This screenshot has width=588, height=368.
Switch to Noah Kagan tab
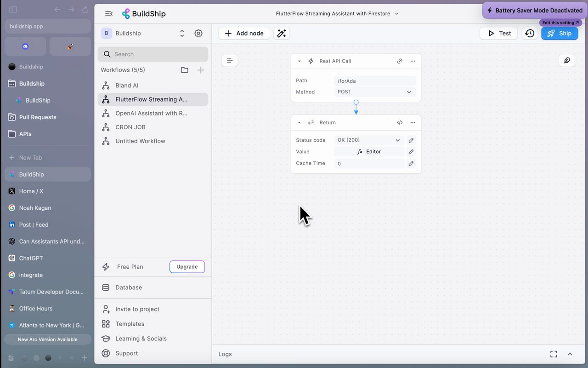click(48, 208)
